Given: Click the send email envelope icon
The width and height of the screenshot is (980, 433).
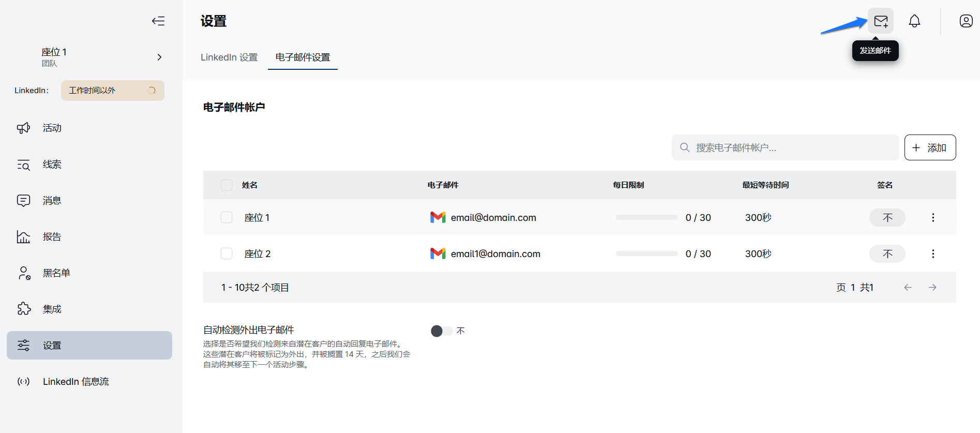Looking at the screenshot, I should 880,21.
